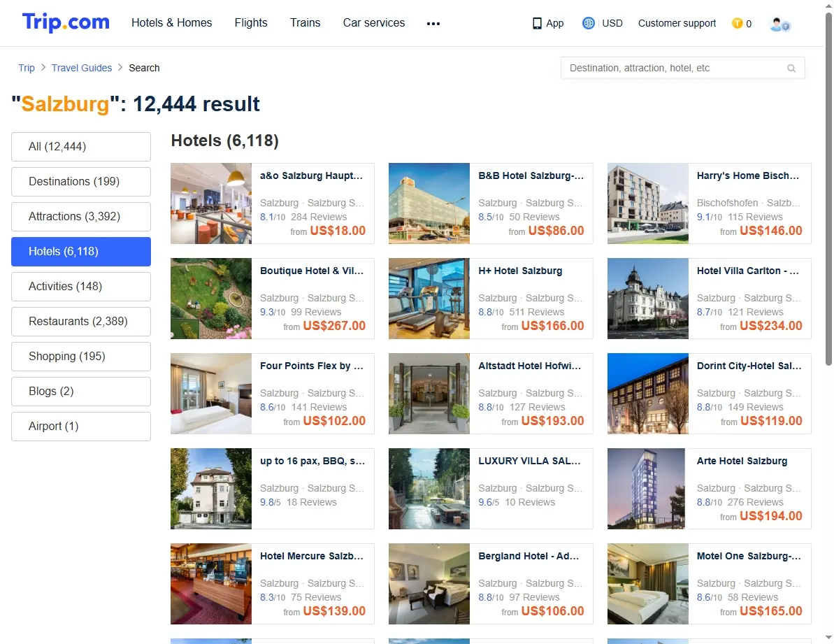Click a&o Salzburg Haupt... hotel title
The image size is (834, 644).
[312, 176]
